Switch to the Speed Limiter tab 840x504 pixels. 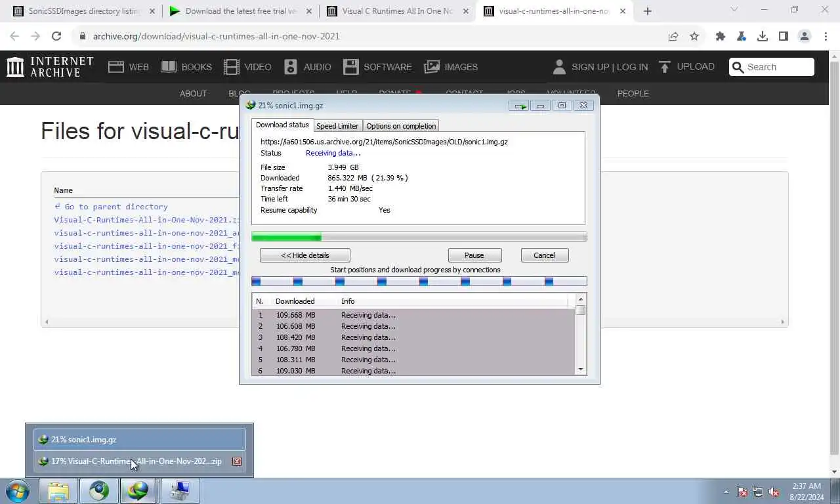(x=337, y=126)
